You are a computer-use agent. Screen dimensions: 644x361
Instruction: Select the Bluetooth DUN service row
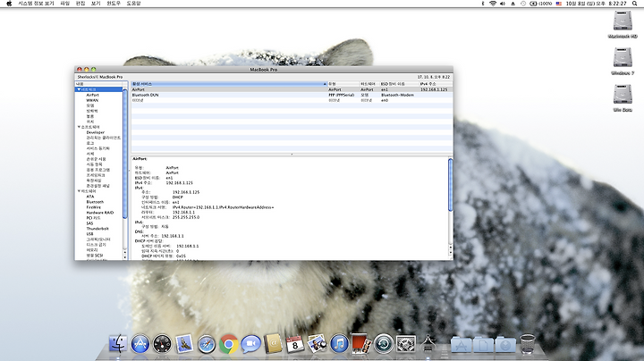[x=292, y=95]
